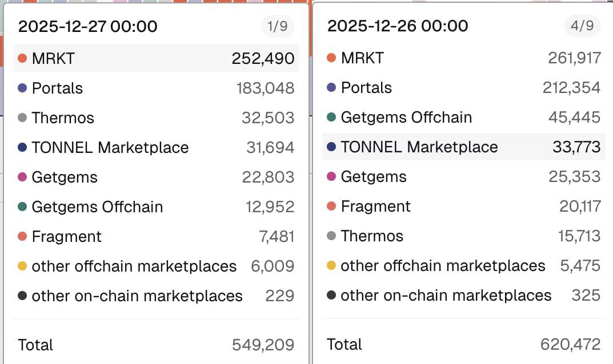This screenshot has height=364, width=613.
Task: Click the Getgems Offchain label showing 12,952
Action: pyautogui.click(x=97, y=207)
